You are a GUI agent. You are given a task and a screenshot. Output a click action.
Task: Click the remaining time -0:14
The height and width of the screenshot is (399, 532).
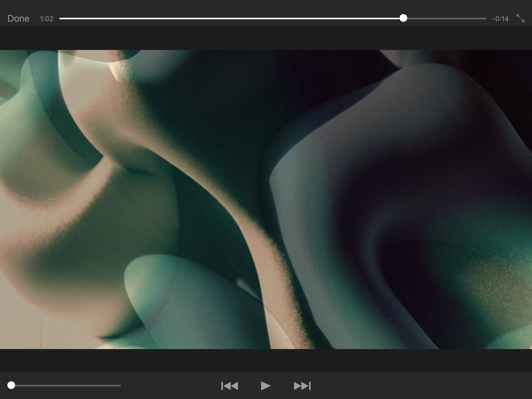[x=500, y=19]
